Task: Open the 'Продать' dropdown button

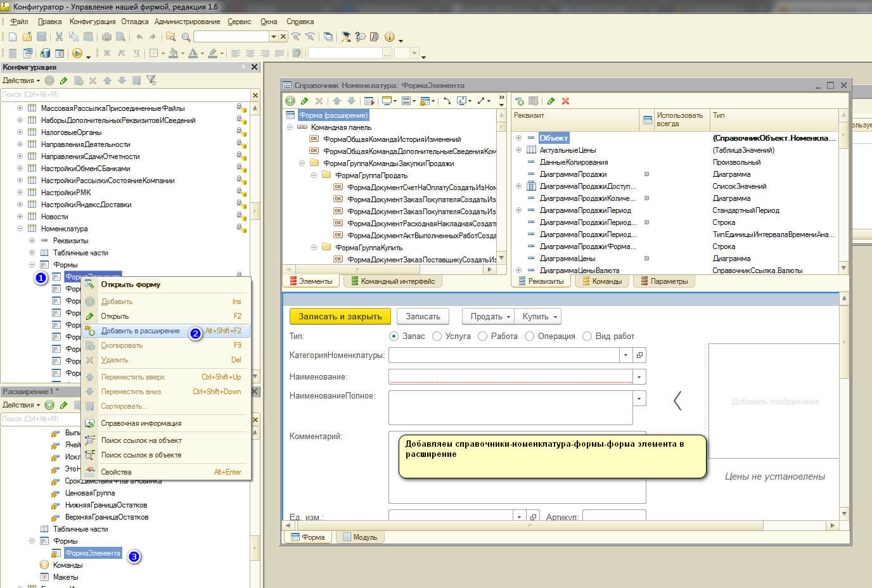Action: coord(490,316)
